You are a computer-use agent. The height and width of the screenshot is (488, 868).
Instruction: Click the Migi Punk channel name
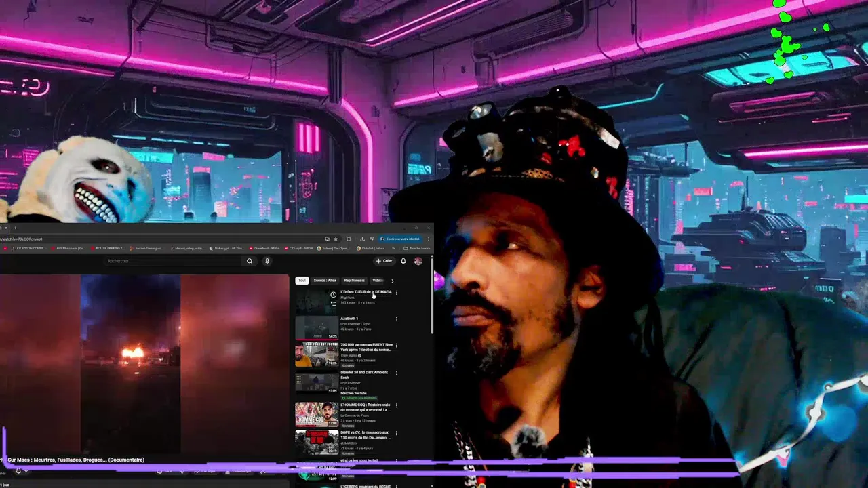347,298
